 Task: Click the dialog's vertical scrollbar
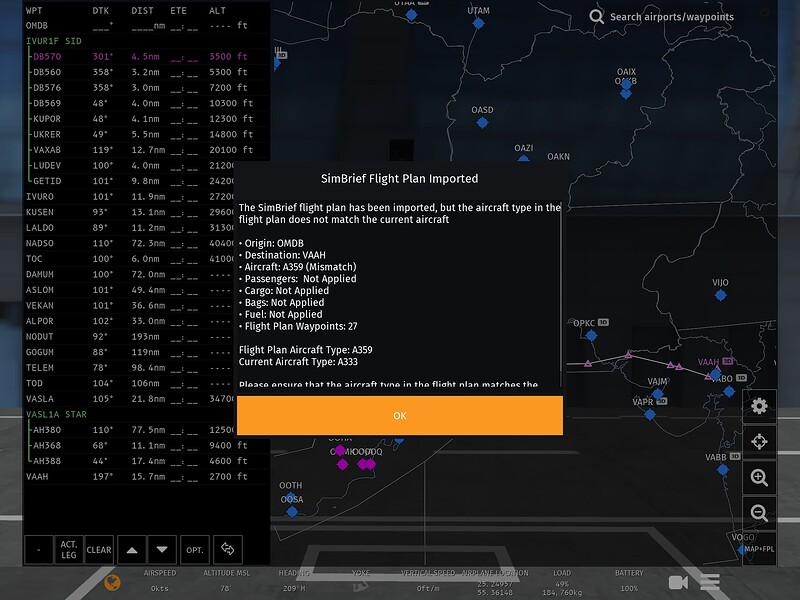point(561,293)
